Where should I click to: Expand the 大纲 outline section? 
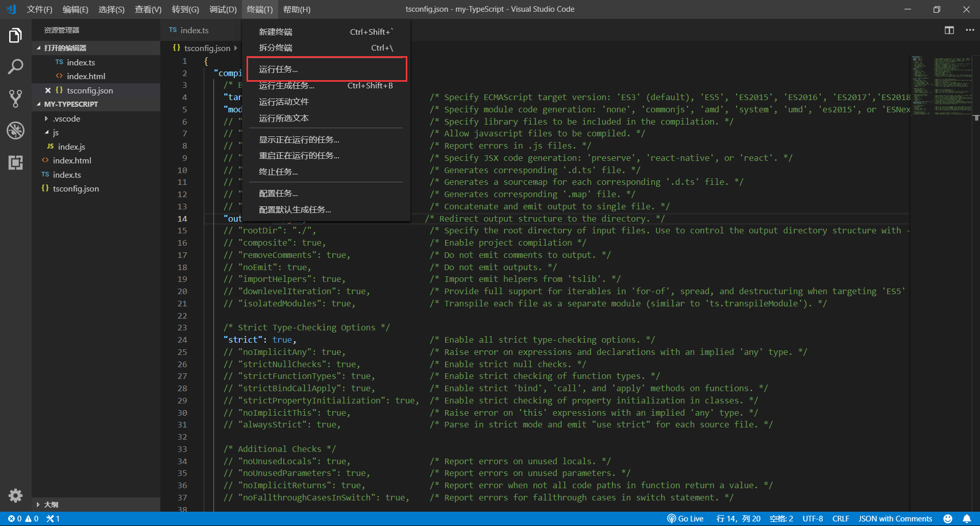(x=96, y=505)
